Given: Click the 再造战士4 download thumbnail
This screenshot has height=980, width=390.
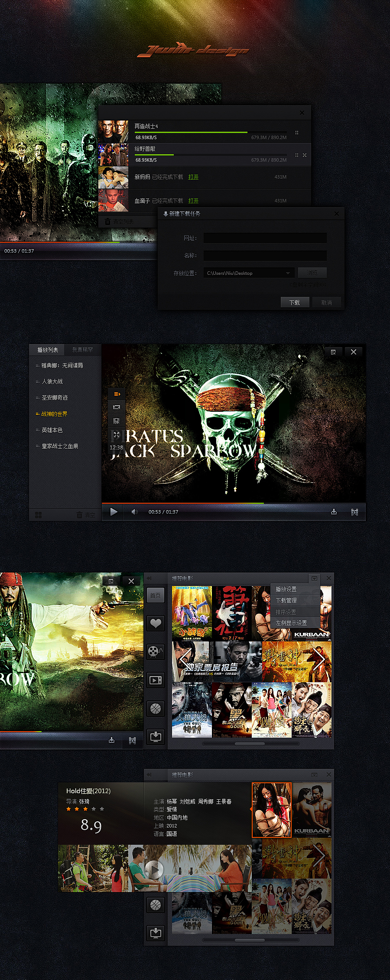Looking at the screenshot, I should point(114,132).
